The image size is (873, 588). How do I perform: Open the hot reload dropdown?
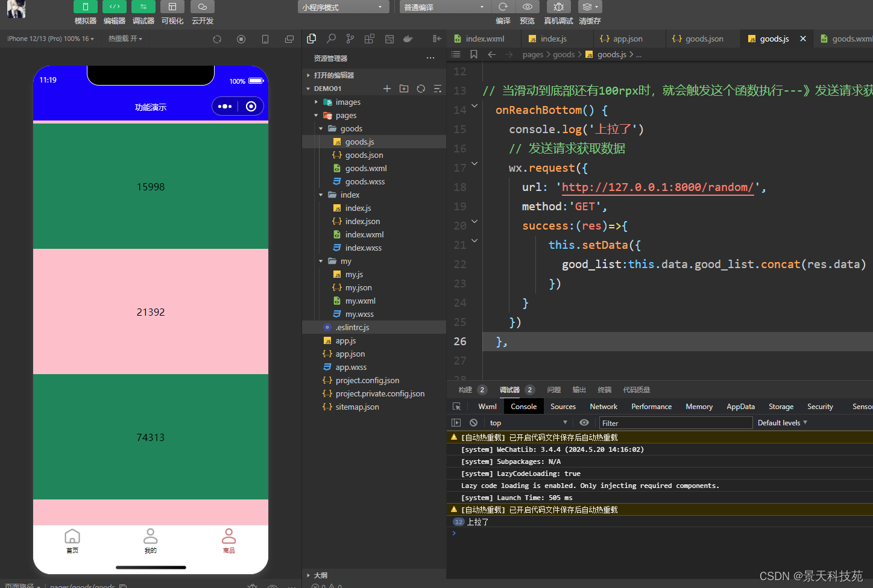[125, 39]
